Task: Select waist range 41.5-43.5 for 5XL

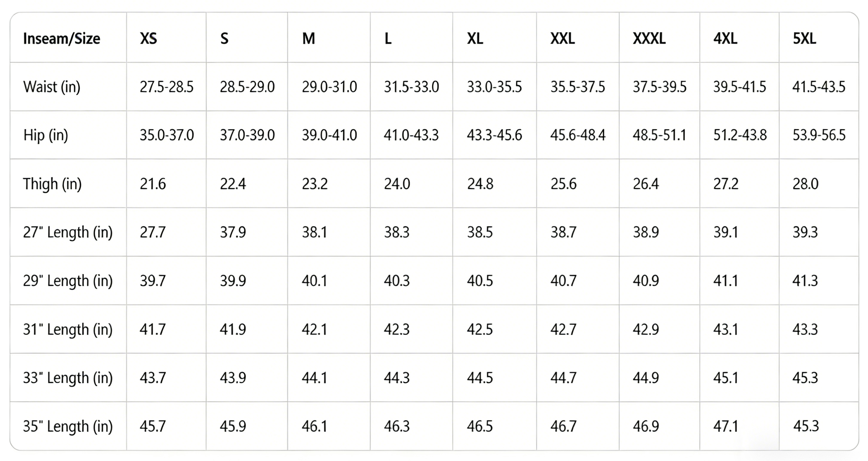Action: [x=819, y=87]
